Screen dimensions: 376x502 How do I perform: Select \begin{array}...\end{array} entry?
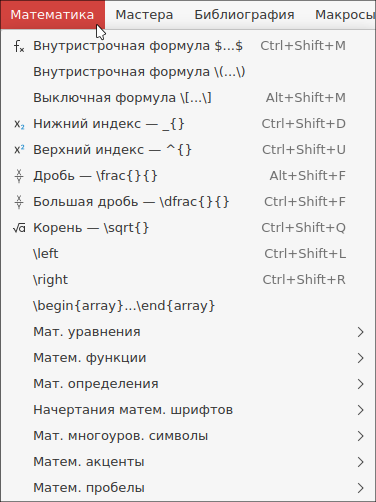click(x=188, y=306)
